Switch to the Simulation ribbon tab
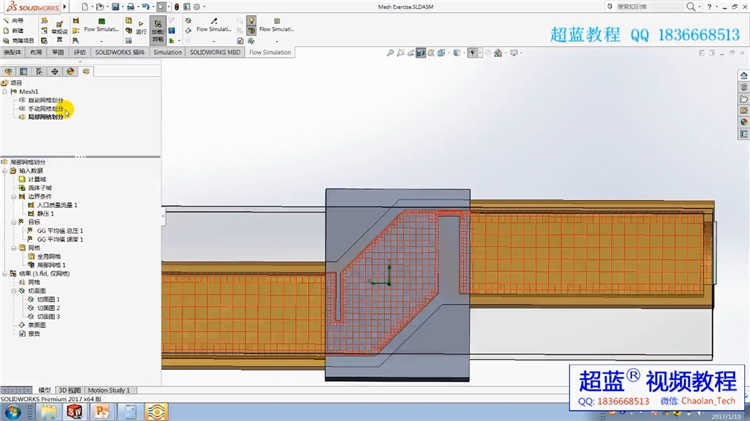This screenshot has height=421, width=750. [167, 52]
